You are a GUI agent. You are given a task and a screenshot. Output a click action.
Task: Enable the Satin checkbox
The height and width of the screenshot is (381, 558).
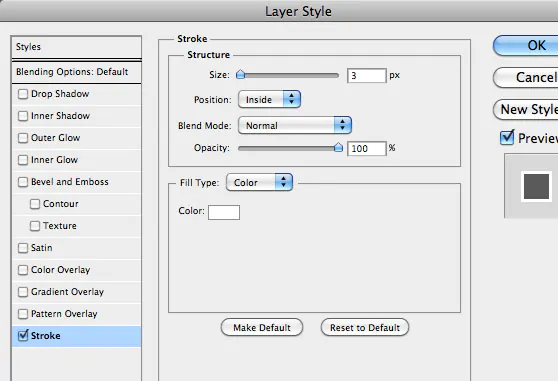coord(23,248)
